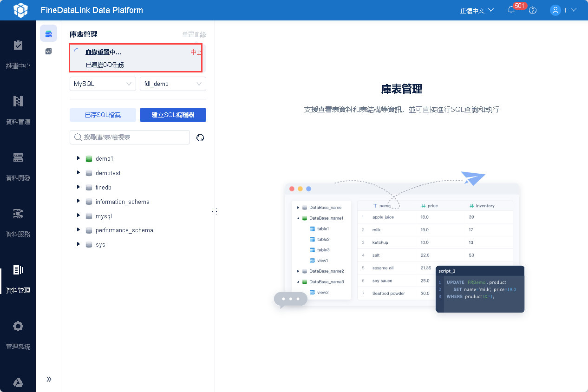The image size is (588, 392).
Task: Open 維運中心 in the sidebar
Action: pyautogui.click(x=18, y=54)
